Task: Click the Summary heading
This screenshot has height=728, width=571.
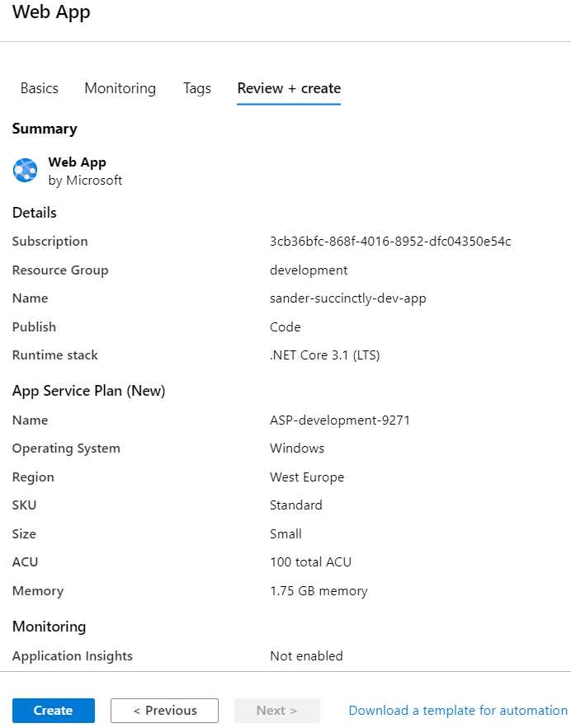Action: [45, 129]
